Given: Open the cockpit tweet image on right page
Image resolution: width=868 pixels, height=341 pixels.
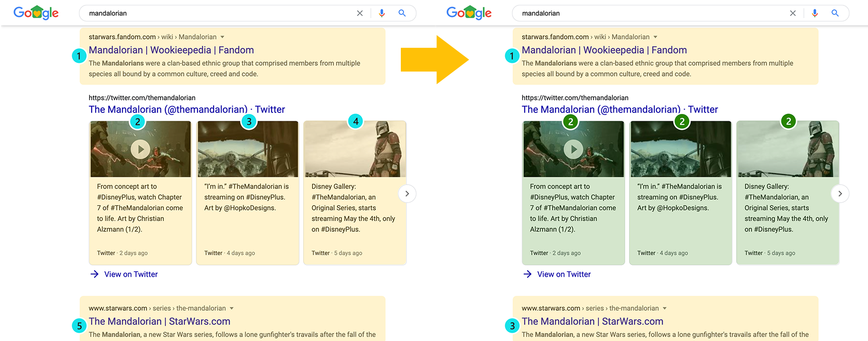Looking at the screenshot, I should pos(681,149).
